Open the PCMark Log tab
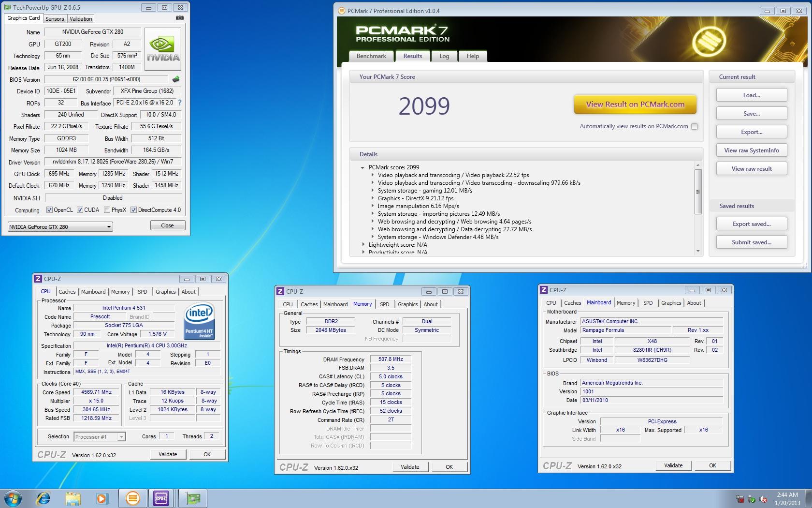Viewport: 812px width, 508px height. click(444, 56)
